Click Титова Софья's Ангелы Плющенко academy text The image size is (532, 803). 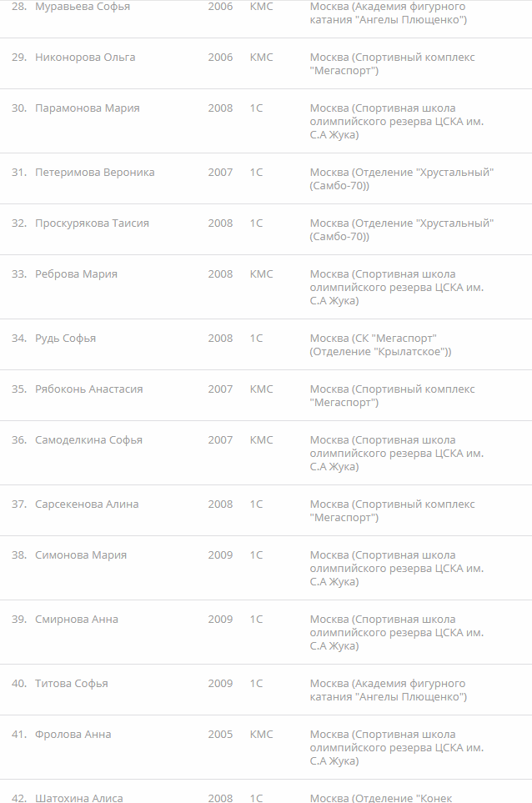388,690
